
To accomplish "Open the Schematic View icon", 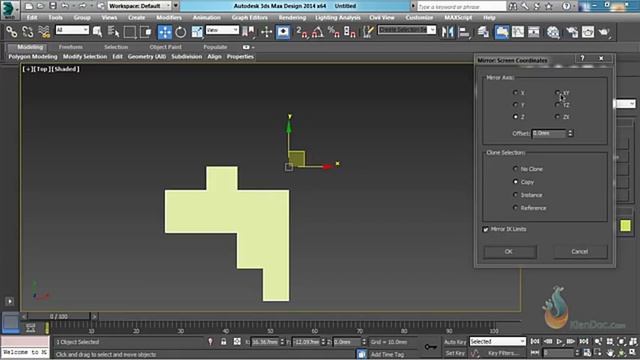I will click(x=533, y=32).
